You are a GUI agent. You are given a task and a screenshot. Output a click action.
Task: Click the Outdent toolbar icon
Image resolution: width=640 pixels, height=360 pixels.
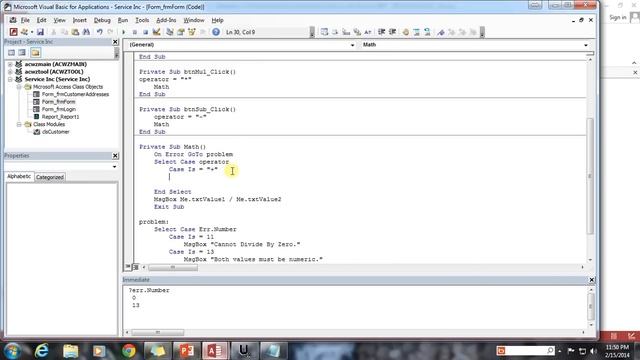[x=393, y=32]
